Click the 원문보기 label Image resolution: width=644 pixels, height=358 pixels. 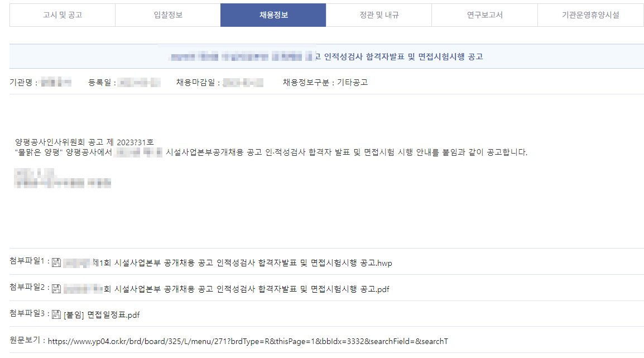(27, 340)
